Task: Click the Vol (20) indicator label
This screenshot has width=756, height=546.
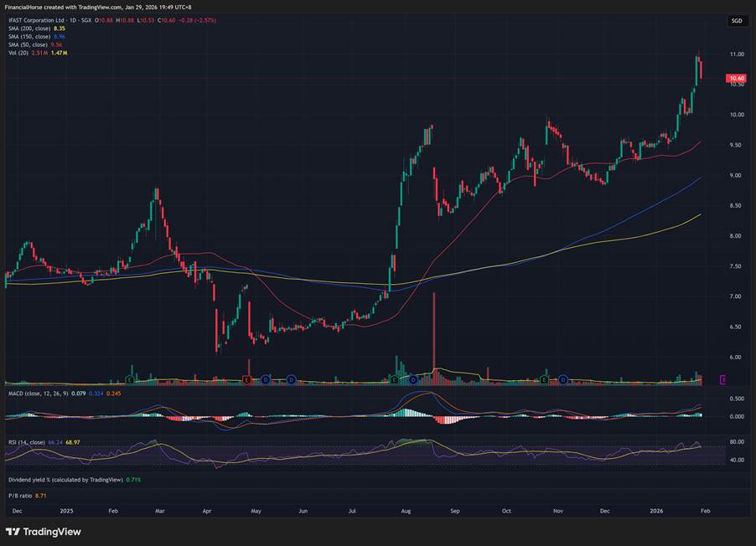Action: [18, 53]
